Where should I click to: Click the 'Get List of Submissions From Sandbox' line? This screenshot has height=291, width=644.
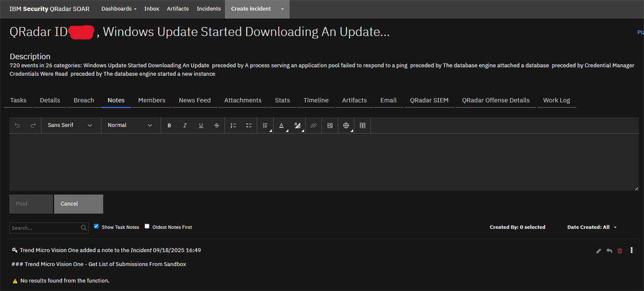click(99, 264)
